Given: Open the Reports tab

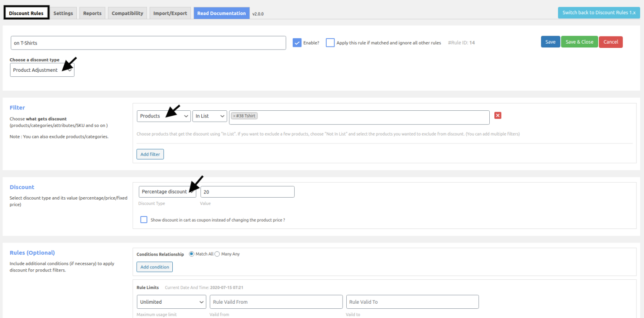Looking at the screenshot, I should (92, 13).
